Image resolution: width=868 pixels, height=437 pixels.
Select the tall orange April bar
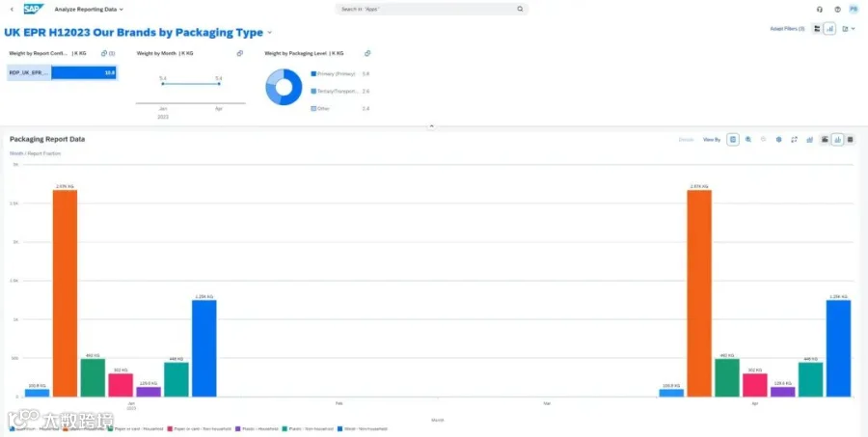[x=699, y=293]
